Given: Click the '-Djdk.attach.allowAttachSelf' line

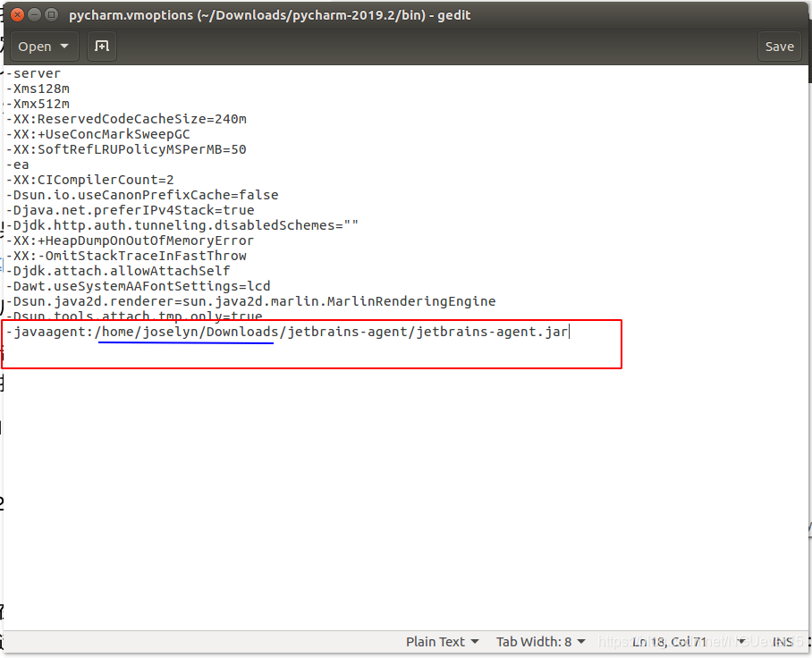Looking at the screenshot, I should tap(117, 271).
